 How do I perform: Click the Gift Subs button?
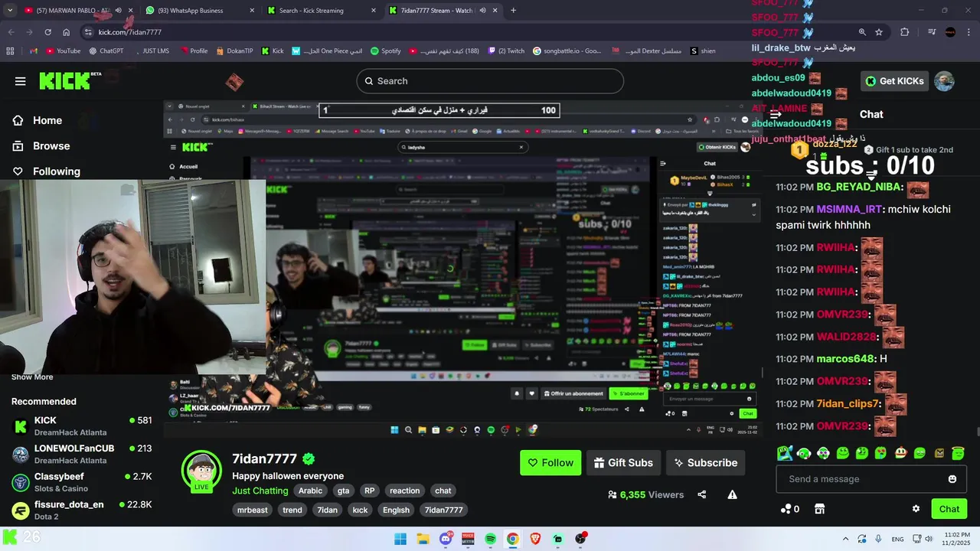tap(624, 462)
